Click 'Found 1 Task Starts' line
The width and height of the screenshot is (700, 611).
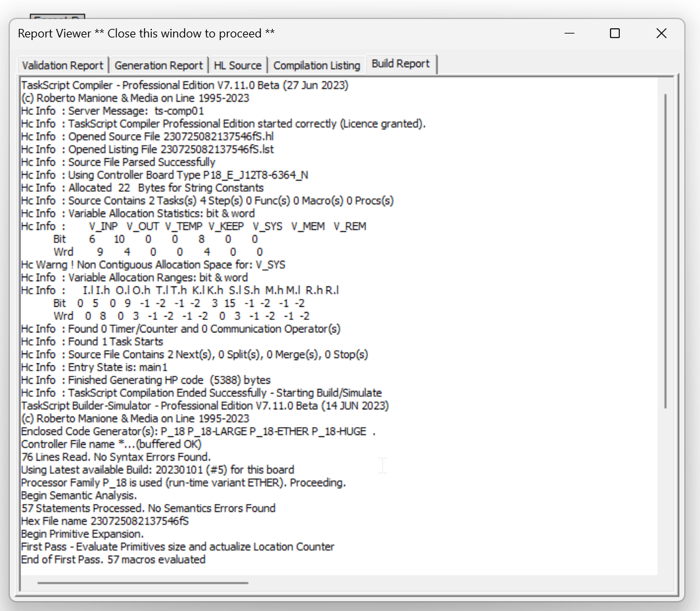click(x=92, y=342)
